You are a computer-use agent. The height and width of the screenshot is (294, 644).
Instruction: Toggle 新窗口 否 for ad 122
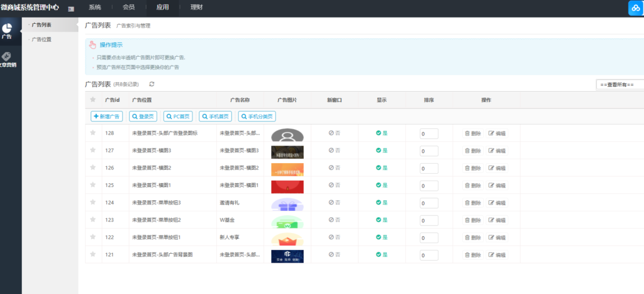(x=335, y=237)
